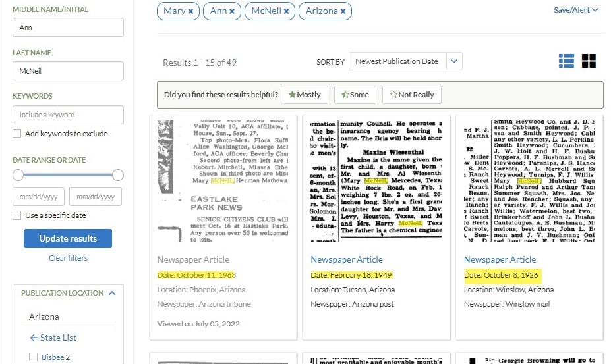The image size is (611, 364).
Task: Rate results as Not Really helpful
Action: click(x=412, y=95)
